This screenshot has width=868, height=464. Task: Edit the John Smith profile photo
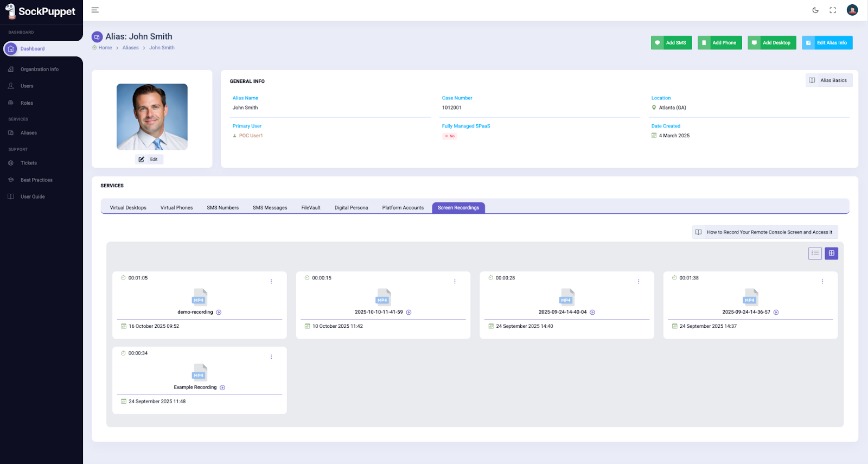coord(149,160)
